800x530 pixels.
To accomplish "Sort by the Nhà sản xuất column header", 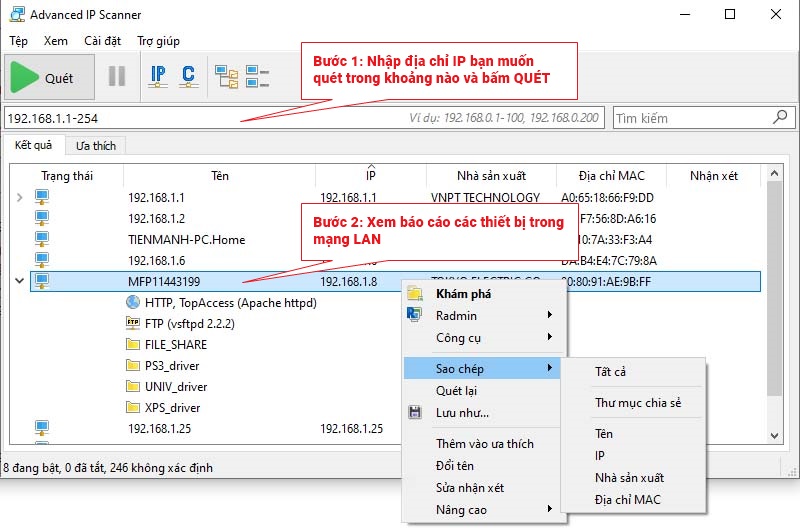I will point(491,176).
